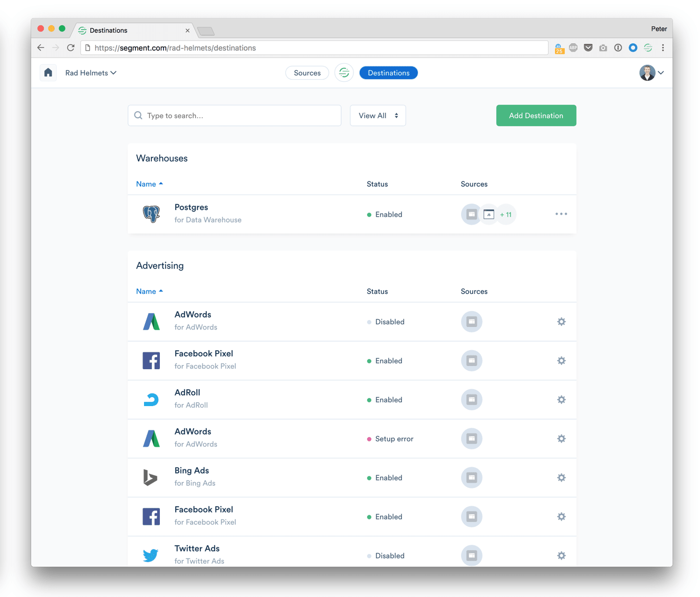
Task: Click the Segment logo between Sources and Destinations
Action: click(x=344, y=72)
